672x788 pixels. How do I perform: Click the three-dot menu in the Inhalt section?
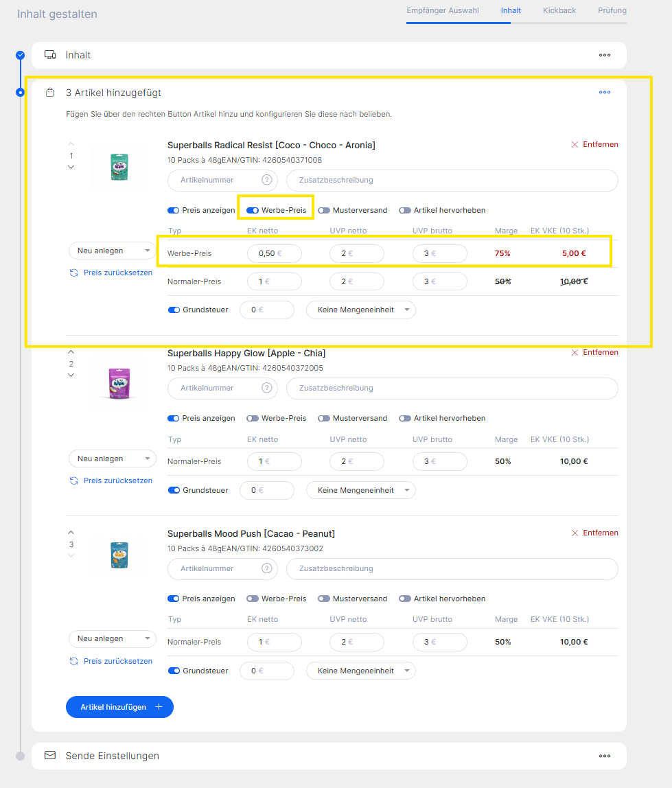[x=604, y=56]
